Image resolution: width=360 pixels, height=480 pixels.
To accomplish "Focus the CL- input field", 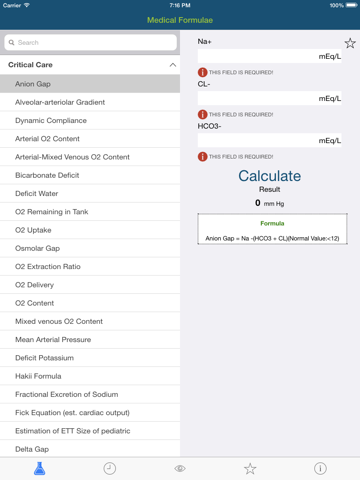I will coord(269,98).
